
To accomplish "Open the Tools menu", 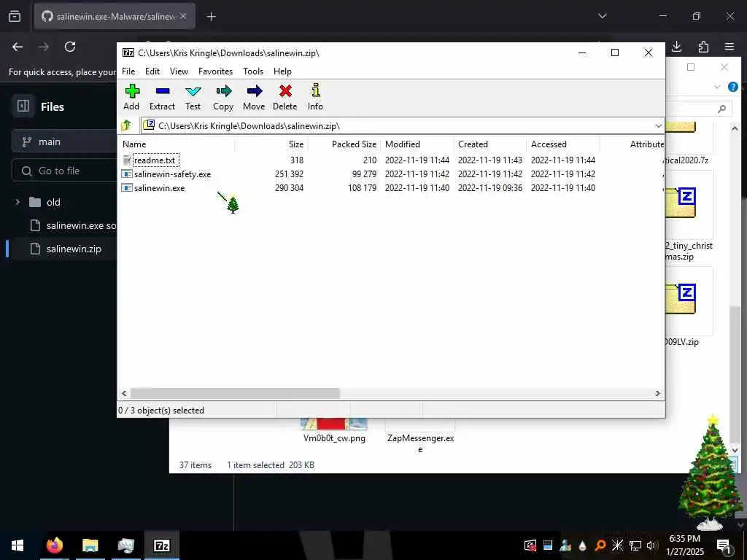I will point(253,71).
